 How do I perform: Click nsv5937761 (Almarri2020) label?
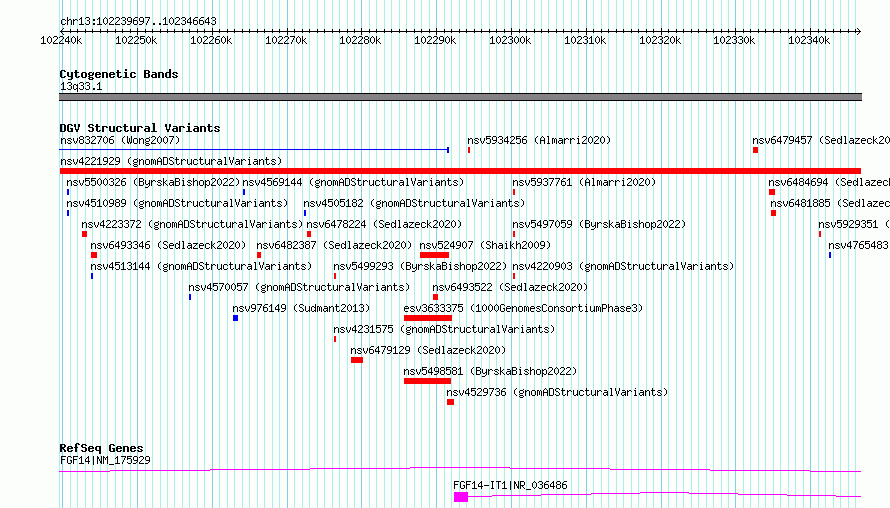(x=584, y=182)
